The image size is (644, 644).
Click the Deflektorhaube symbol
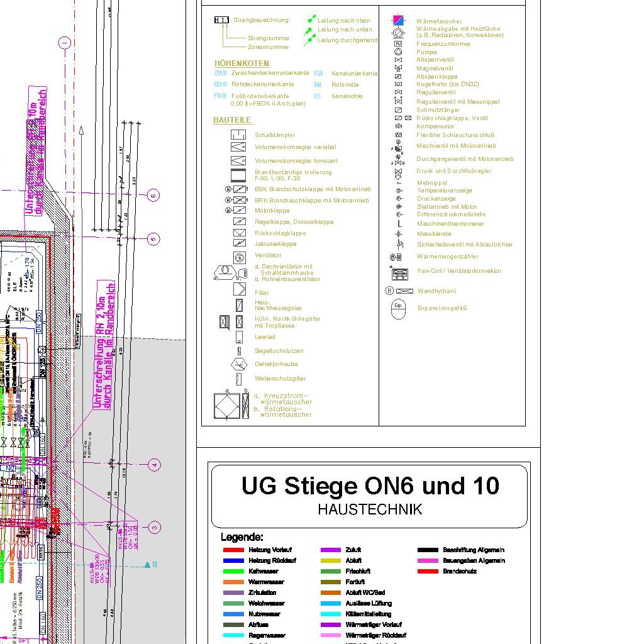point(239,364)
